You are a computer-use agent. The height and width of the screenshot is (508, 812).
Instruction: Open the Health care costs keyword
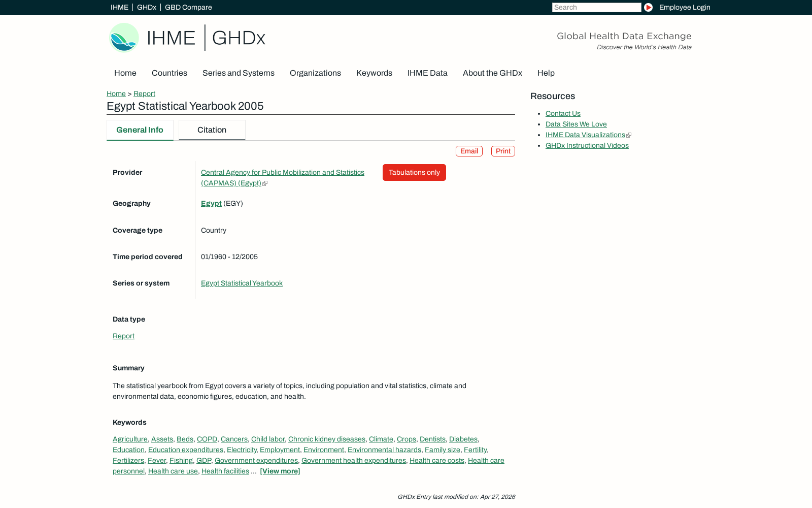[437, 460]
